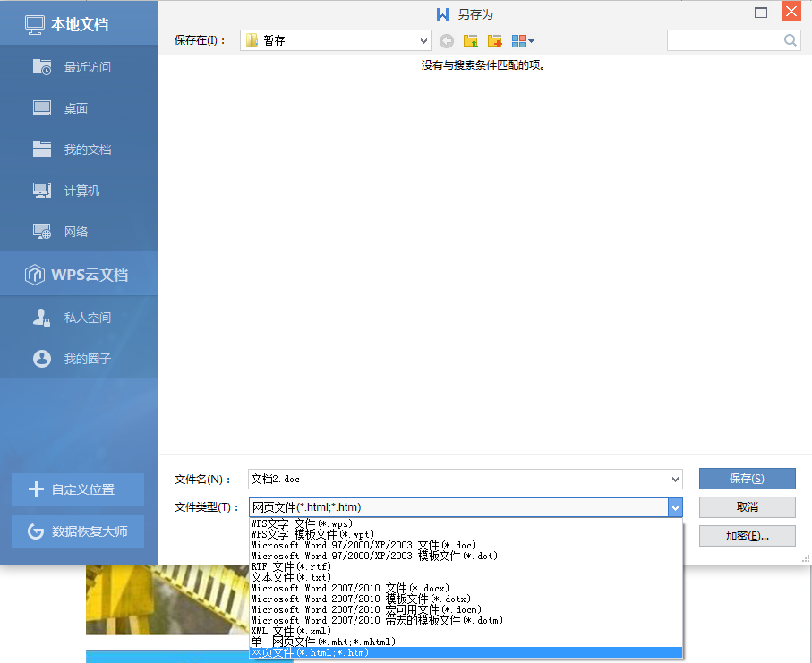Add a custom location (自定义位置)

78,489
